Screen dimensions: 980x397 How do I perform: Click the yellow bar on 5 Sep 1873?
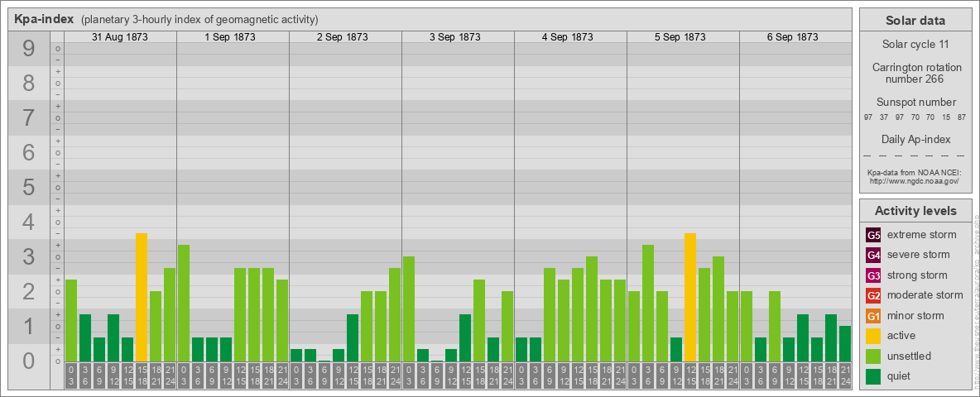[x=690, y=297]
